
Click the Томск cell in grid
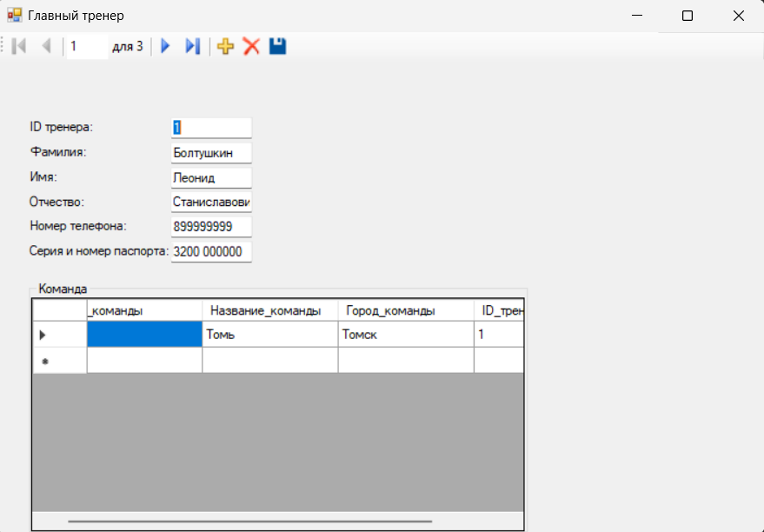click(406, 334)
